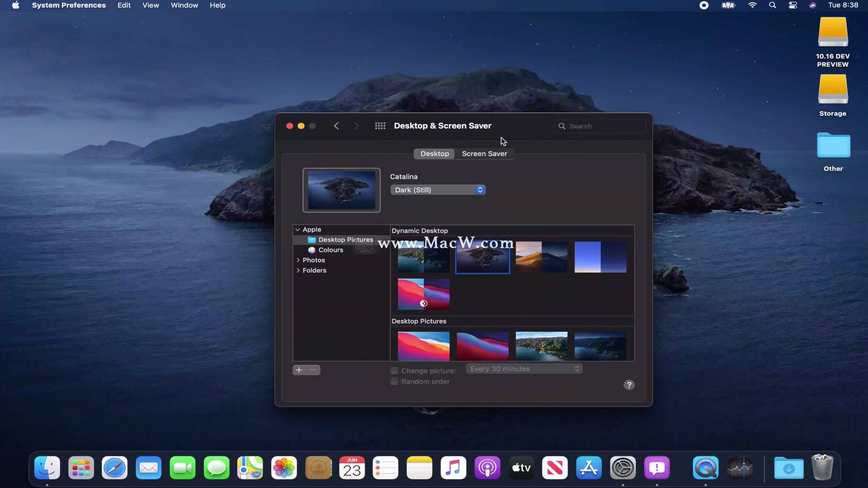Show all preferences with the grid icon

(x=380, y=126)
